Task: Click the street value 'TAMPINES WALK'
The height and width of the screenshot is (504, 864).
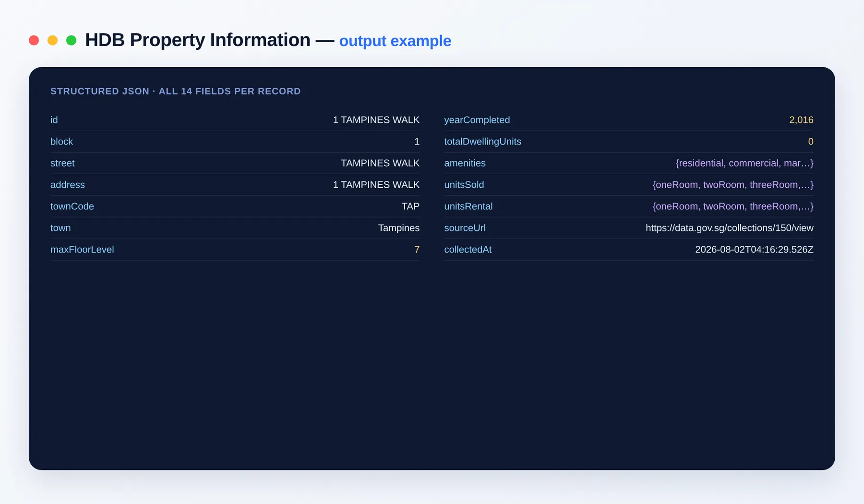Action: click(380, 163)
